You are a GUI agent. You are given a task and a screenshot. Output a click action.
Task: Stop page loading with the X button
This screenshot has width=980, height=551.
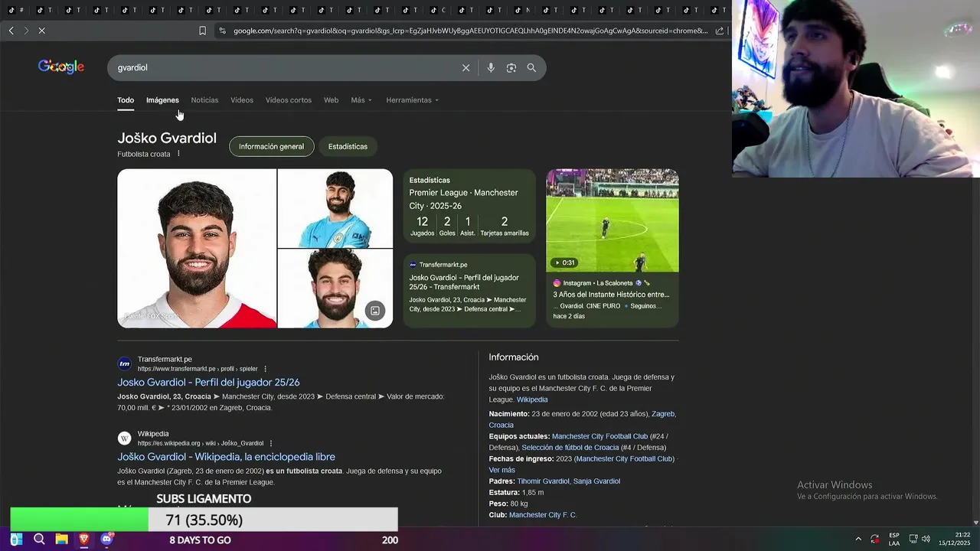click(x=42, y=31)
